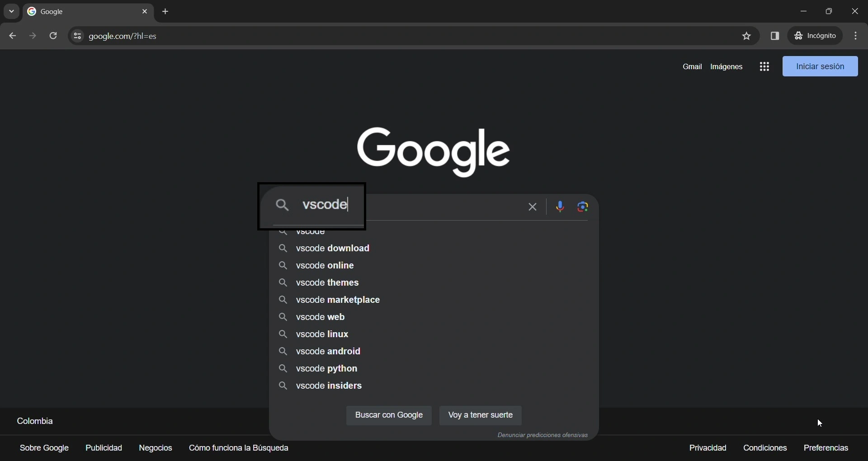
Task: Click the Voy a tener suerte button
Action: coord(481,415)
